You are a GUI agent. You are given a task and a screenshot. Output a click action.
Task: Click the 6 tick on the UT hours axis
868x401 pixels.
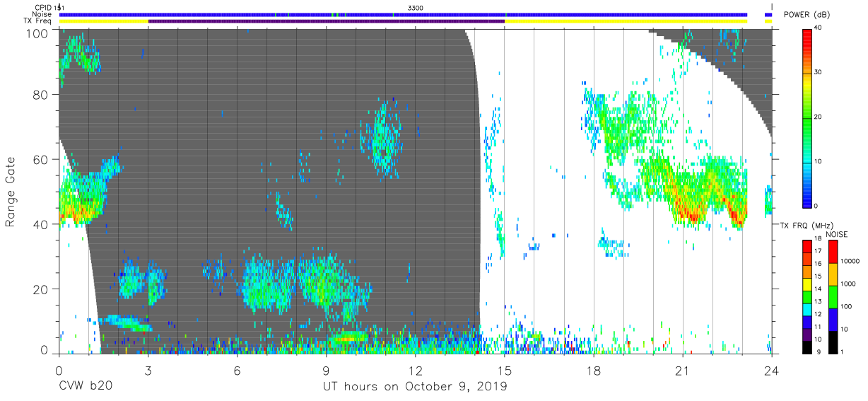[237, 371]
